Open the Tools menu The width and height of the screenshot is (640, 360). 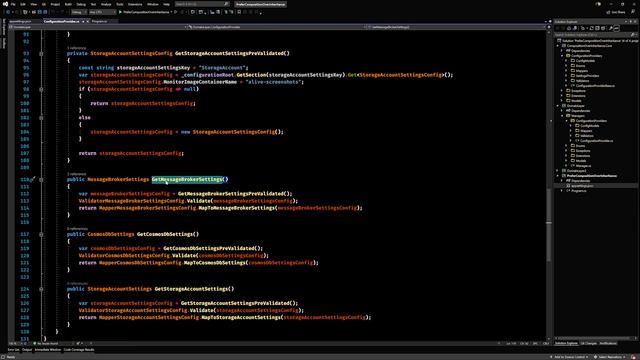coord(120,4)
